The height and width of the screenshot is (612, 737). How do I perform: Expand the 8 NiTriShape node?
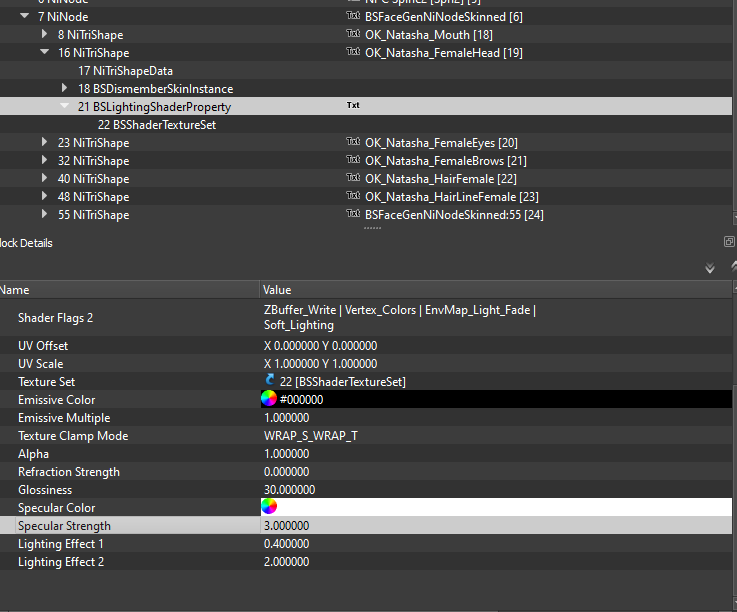point(44,34)
